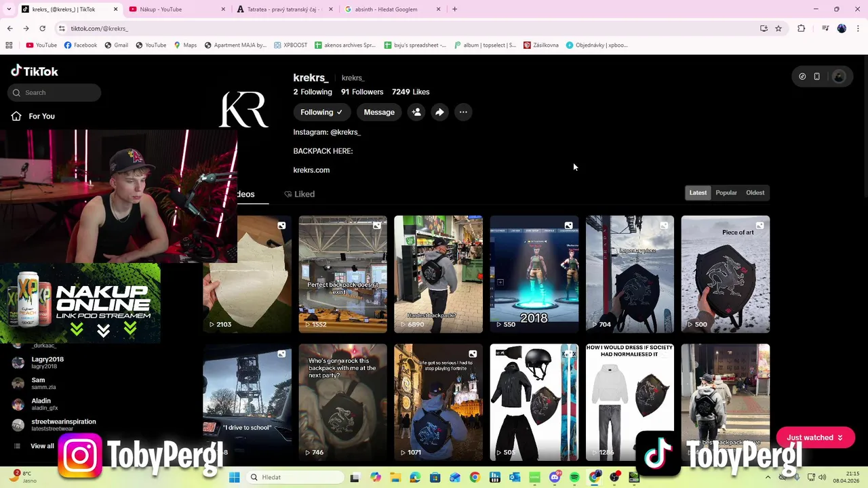
Task: View the 2 Following list
Action: pos(313,91)
